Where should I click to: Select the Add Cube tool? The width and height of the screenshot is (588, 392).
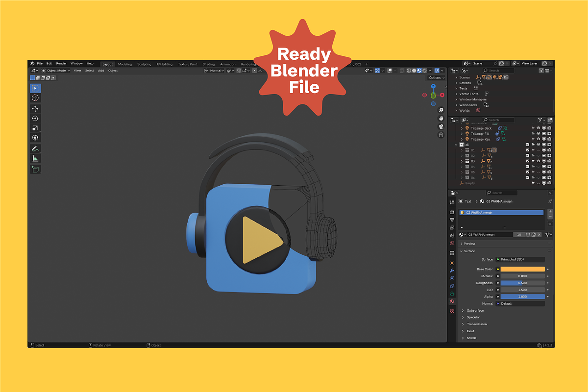pyautogui.click(x=35, y=170)
